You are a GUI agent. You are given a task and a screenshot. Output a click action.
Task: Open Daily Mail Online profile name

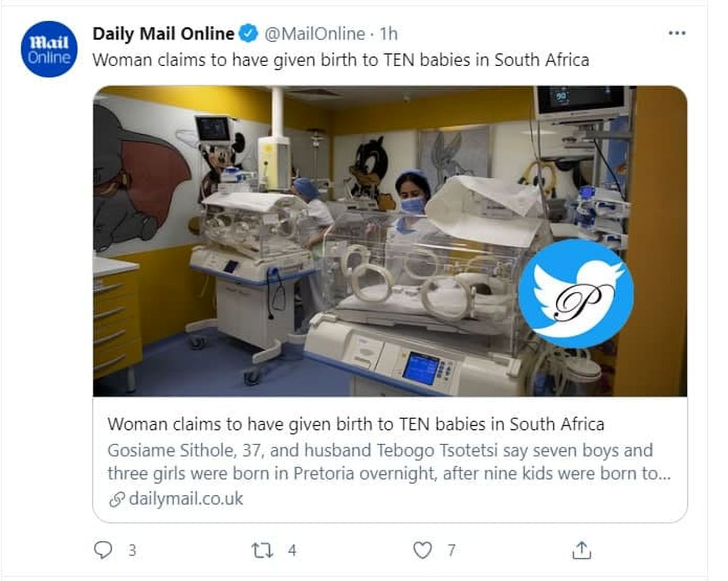[163, 33]
